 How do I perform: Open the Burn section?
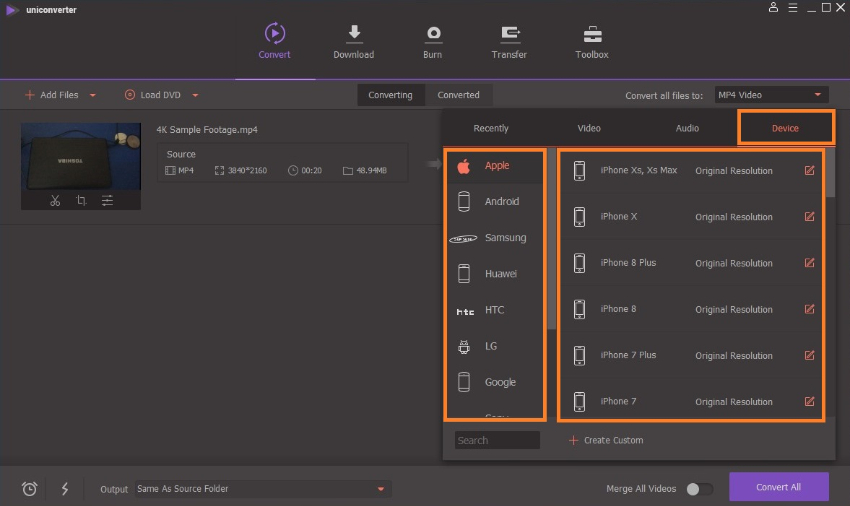coord(433,41)
